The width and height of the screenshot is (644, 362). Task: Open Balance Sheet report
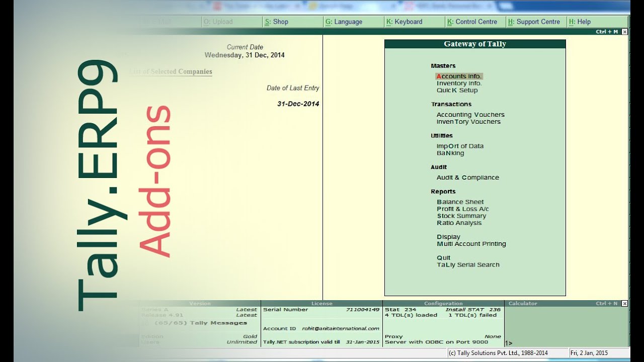460,202
